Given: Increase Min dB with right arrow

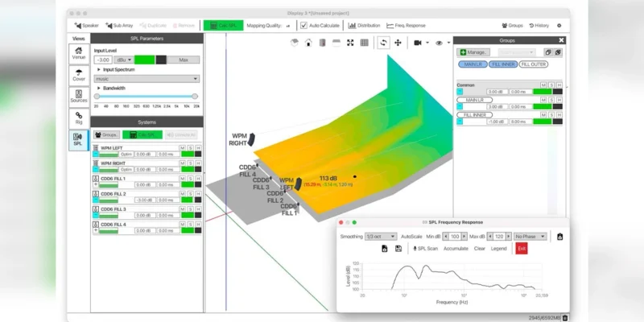Looking at the screenshot, I should (464, 237).
